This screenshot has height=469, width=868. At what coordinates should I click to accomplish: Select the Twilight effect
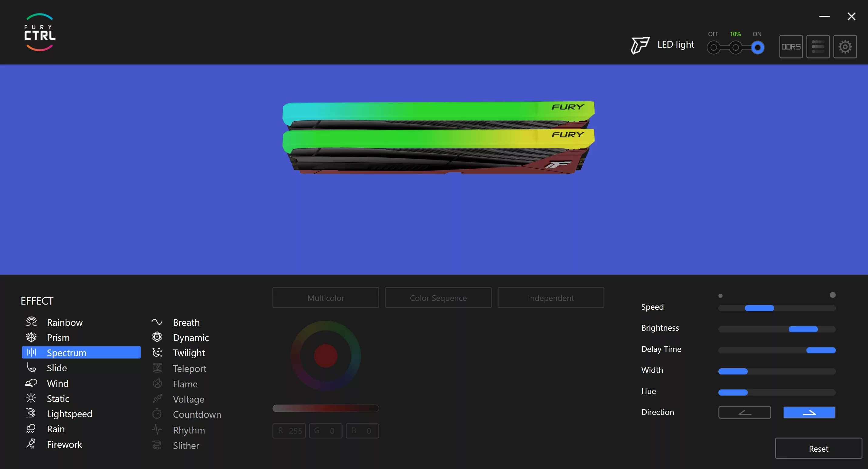189,353
